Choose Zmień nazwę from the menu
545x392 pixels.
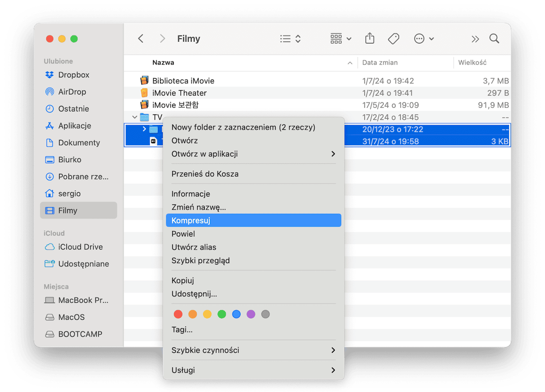[254, 207]
